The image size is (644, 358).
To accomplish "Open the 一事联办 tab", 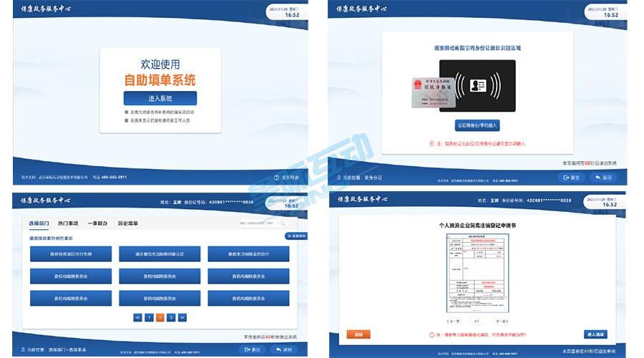I will 97,223.
